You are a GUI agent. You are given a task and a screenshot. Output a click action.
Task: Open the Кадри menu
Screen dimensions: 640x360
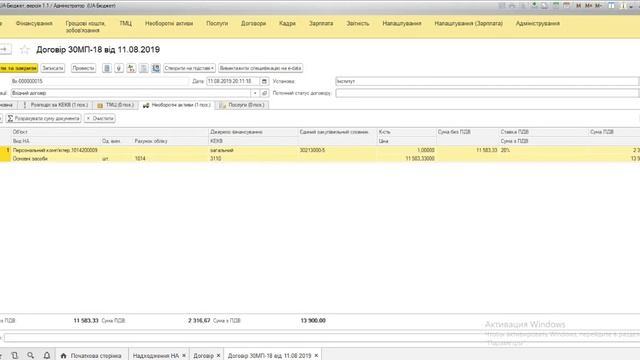pyautogui.click(x=287, y=24)
